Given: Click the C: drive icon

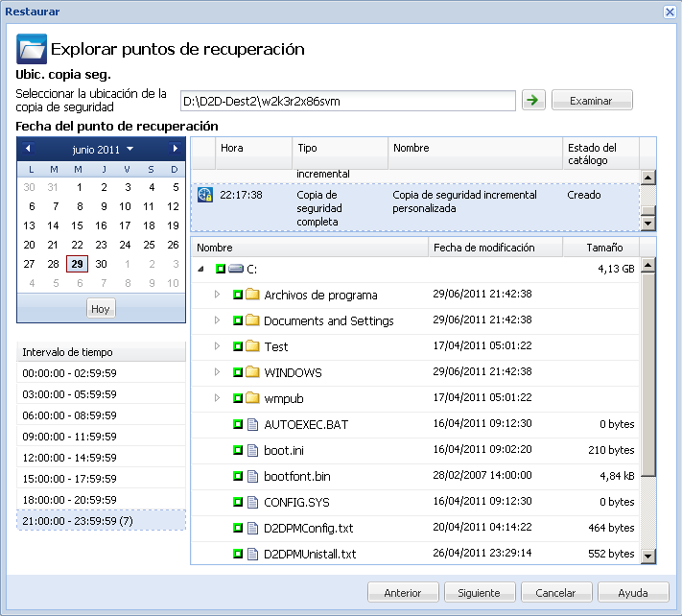Looking at the screenshot, I should (236, 270).
